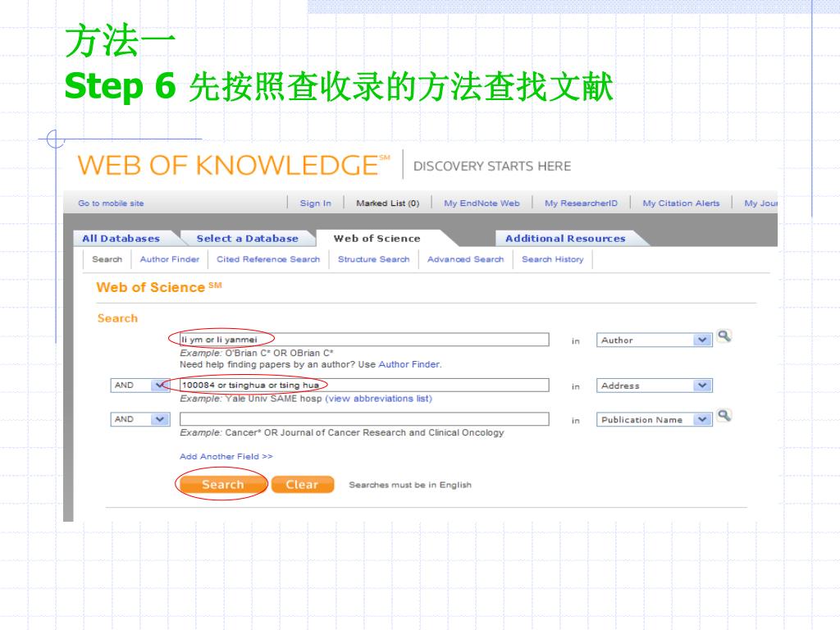The width and height of the screenshot is (840, 630).
Task: Click the magnifier icon beside Author field
Action: [724, 336]
